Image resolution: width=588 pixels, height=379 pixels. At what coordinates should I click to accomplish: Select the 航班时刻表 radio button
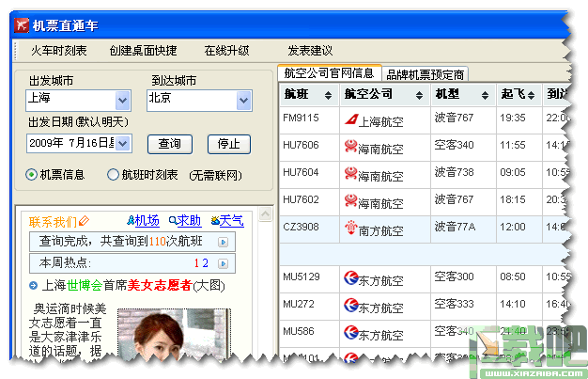(x=113, y=175)
